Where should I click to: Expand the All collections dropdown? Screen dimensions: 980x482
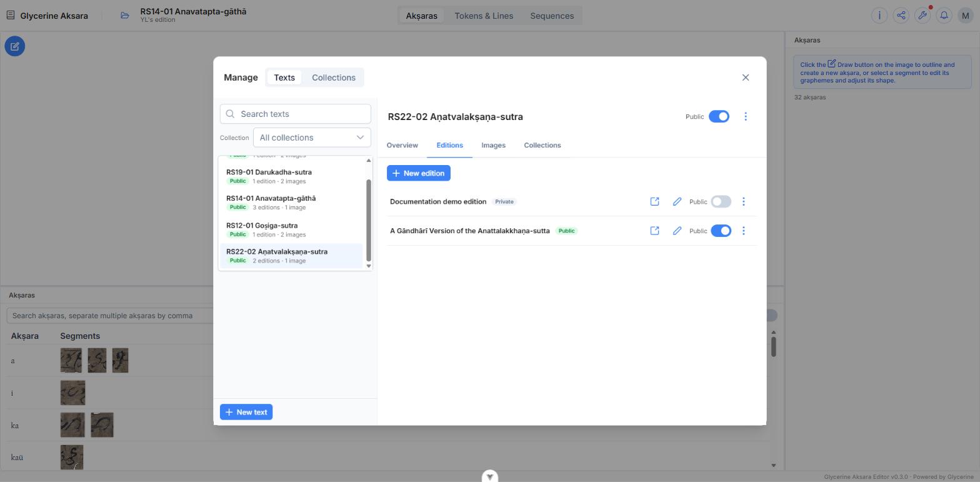coord(312,138)
